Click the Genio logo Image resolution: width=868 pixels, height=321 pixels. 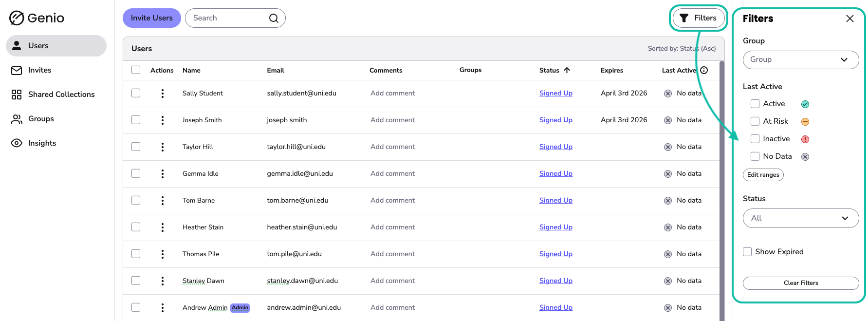tap(37, 18)
